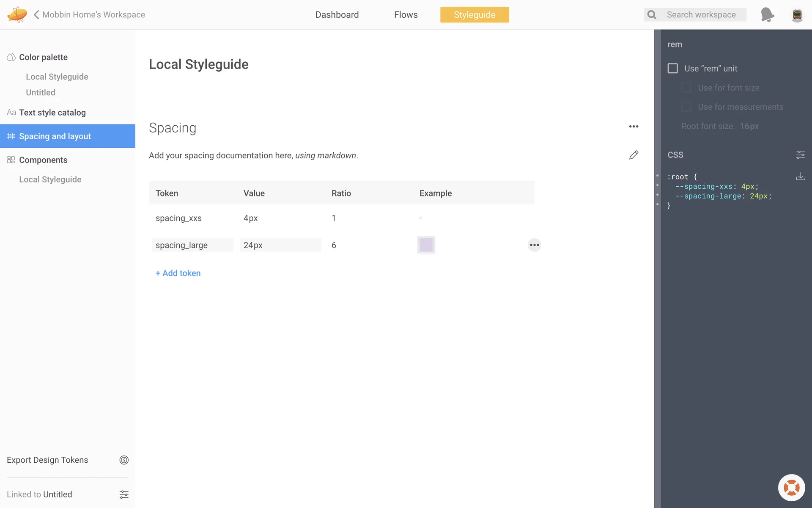Open the spacing_large row options menu
Viewport: 812px width, 508px height.
point(535,245)
